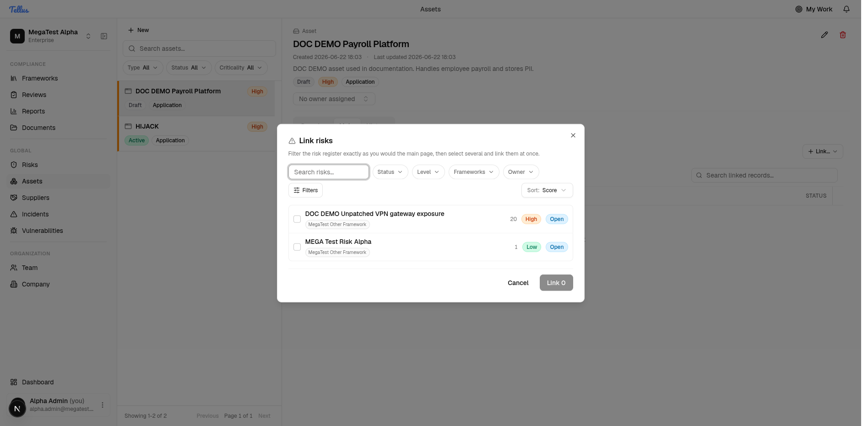Screen dimensions: 868x426
Task: Open the Level filter dropdown
Action: point(428,172)
